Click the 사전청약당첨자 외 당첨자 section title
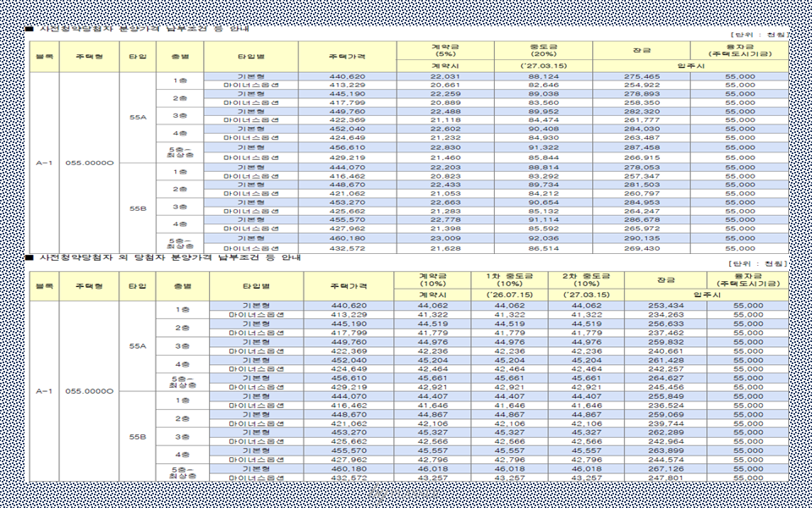This screenshot has height=508, width=812. (x=169, y=257)
